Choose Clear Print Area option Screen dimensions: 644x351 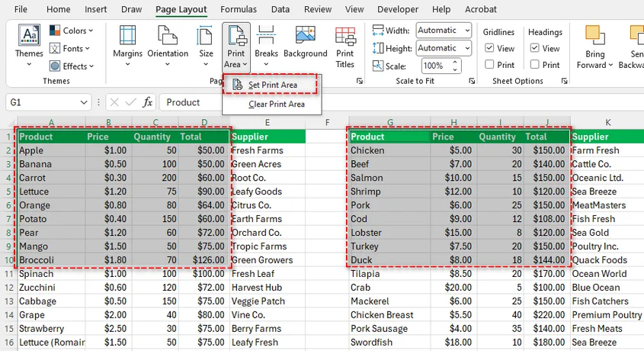[276, 104]
